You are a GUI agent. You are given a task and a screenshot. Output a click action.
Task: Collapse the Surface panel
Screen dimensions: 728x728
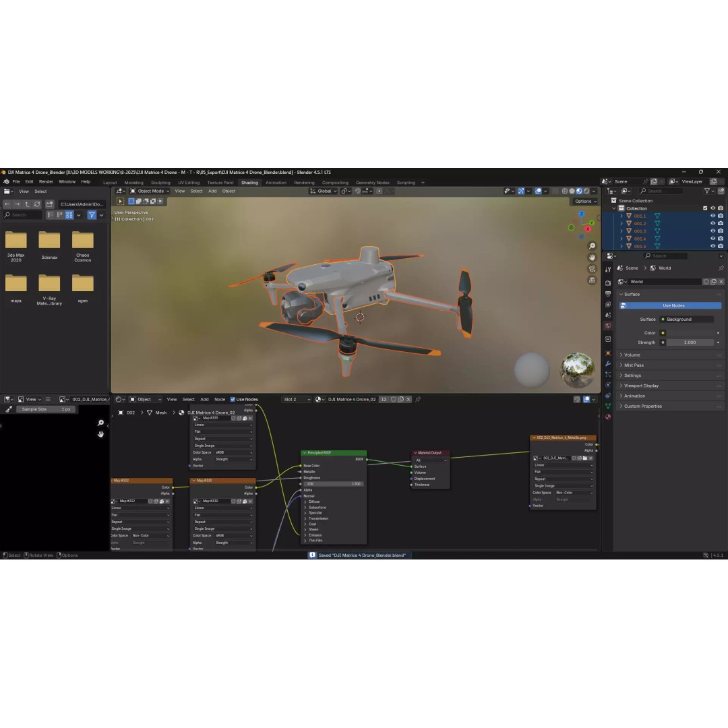point(670,295)
